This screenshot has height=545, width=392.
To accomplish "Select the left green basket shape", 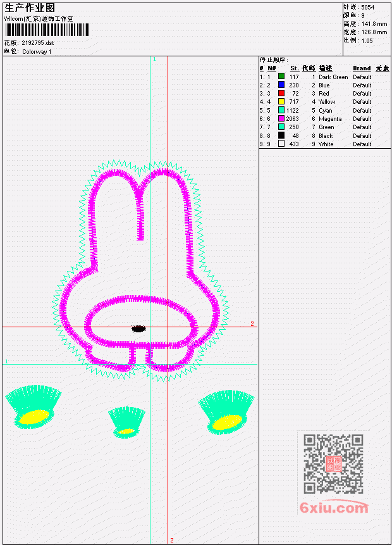I will 34,406.
